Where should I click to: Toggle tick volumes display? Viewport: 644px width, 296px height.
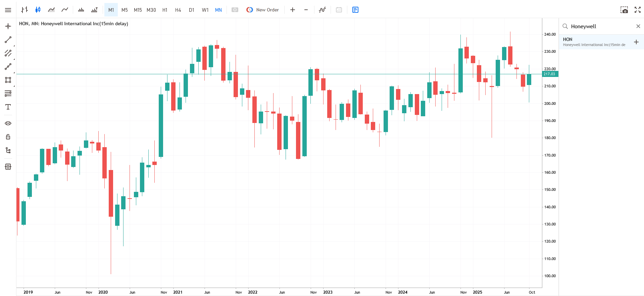click(81, 10)
